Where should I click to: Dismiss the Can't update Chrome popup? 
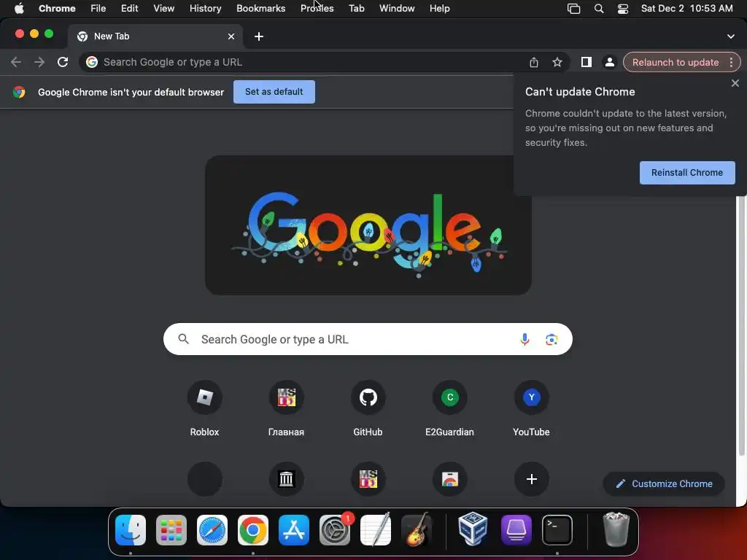735,83
